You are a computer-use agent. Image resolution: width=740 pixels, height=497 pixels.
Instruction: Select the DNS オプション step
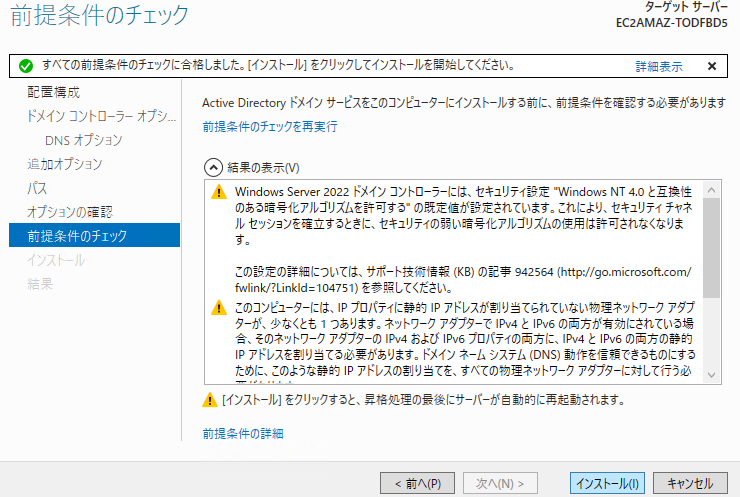coord(84,140)
